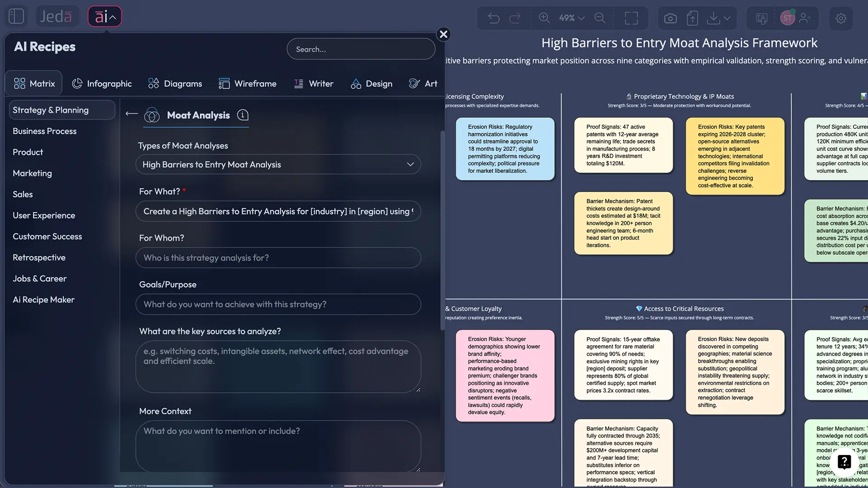
Task: Undo the last canvas action
Action: pos(494,18)
